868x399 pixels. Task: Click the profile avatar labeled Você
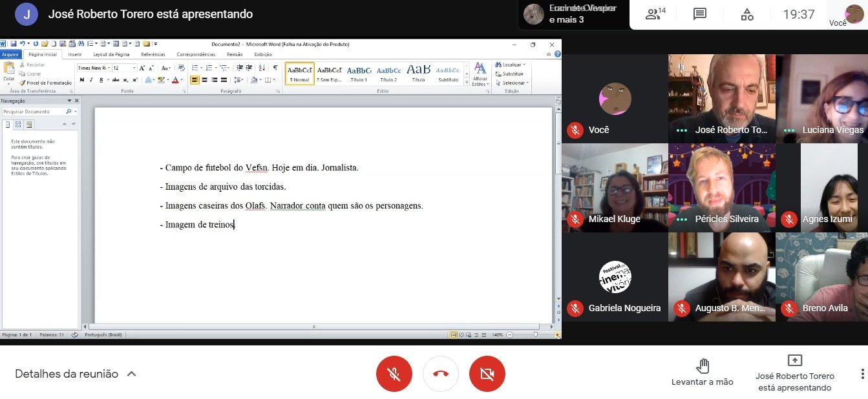[854, 13]
